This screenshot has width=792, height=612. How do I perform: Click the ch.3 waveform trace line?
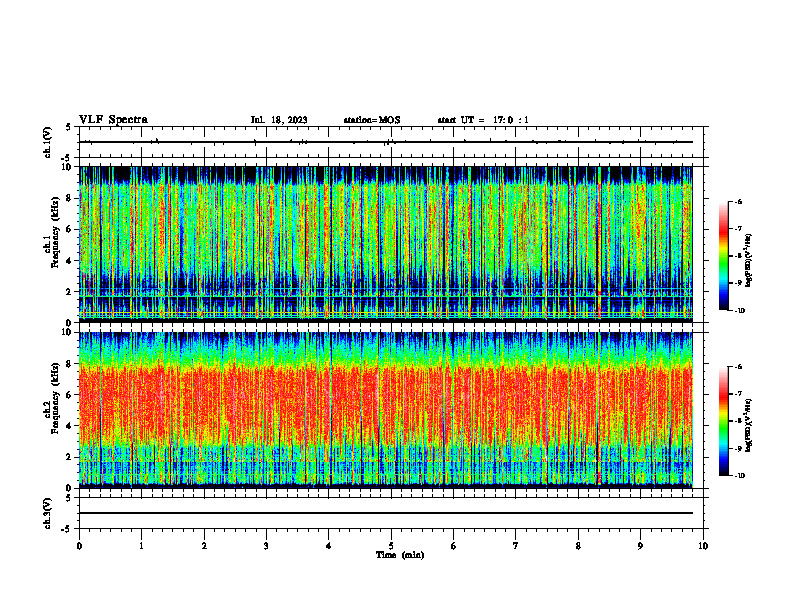(386, 513)
